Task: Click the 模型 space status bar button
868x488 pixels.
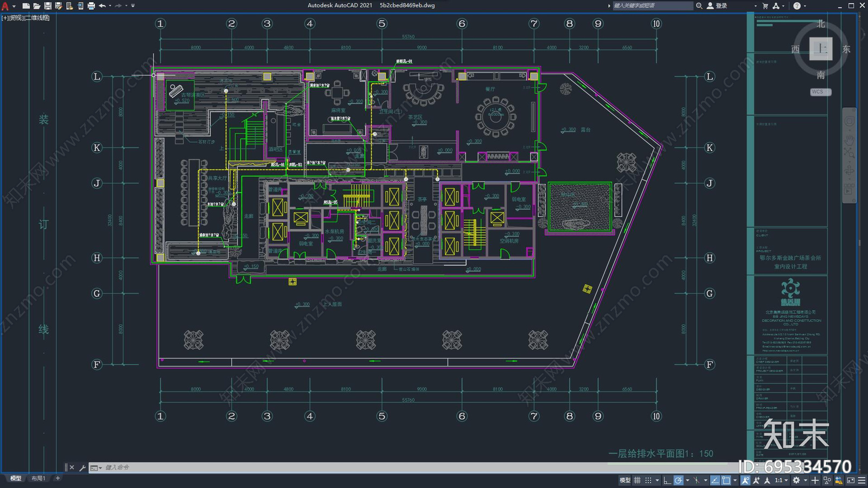Action: click(x=625, y=480)
